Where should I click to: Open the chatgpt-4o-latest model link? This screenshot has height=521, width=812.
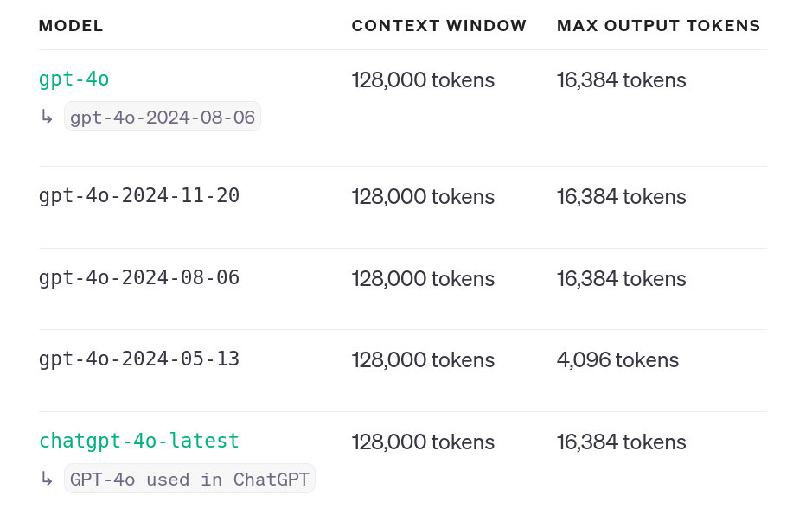(x=138, y=441)
